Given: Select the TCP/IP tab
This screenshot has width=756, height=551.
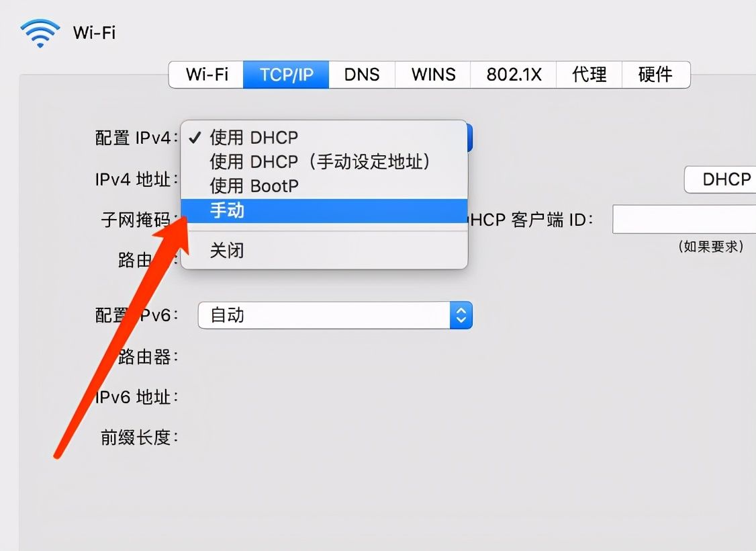Looking at the screenshot, I should click(286, 75).
